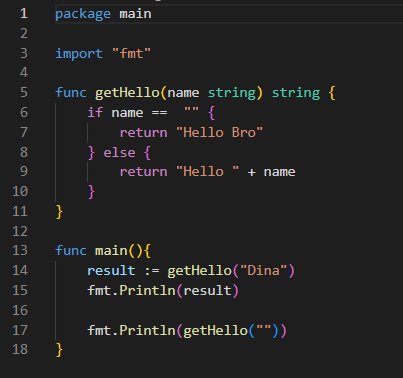Viewport: 403px width, 378px height.
Task: Click the 'return' keyword on line 9
Action: pyautogui.click(x=143, y=172)
